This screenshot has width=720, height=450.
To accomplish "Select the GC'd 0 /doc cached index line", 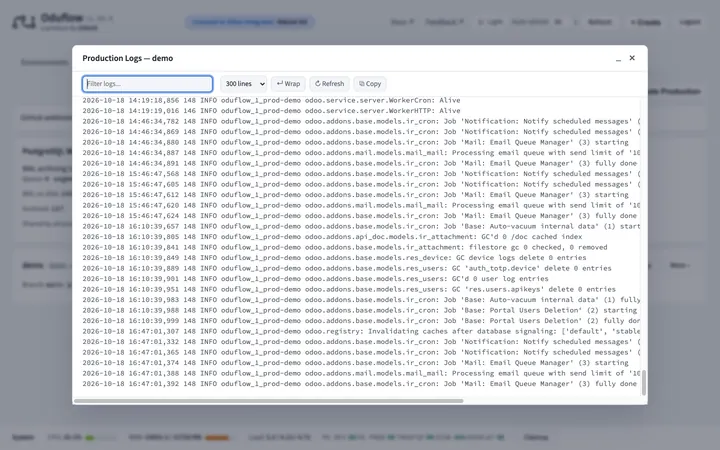I will tap(332, 237).
